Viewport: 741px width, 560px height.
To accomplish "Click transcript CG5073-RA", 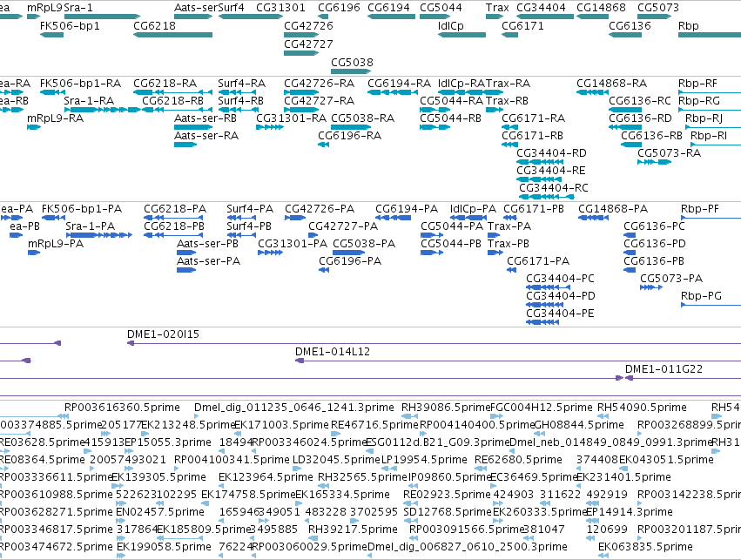I will coord(670,153).
